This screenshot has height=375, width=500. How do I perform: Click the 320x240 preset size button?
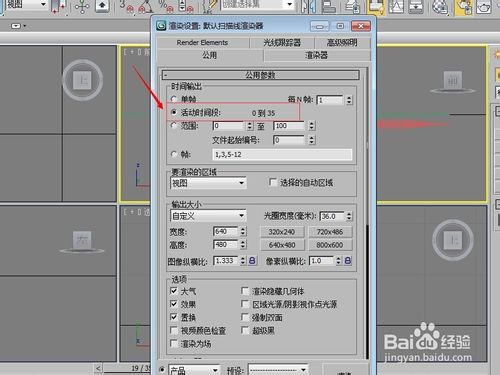pyautogui.click(x=282, y=232)
